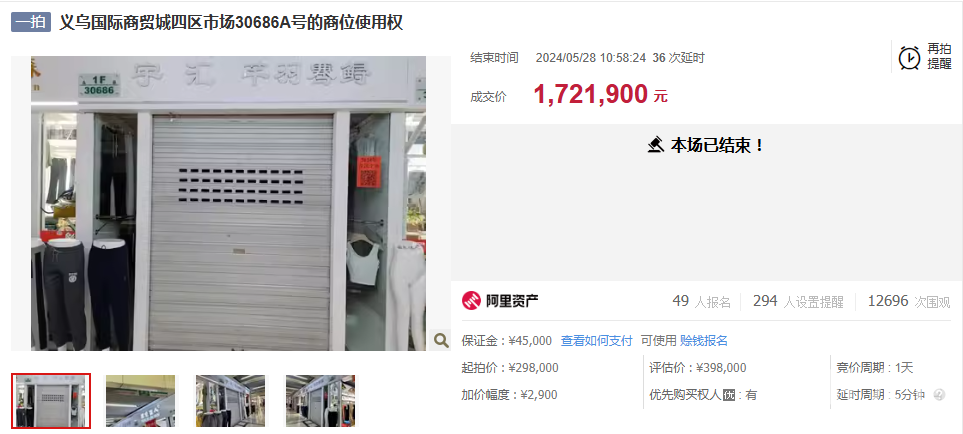Screen dimensions: 963x434
Task: Open the 赊钱报名 link
Action: [704, 341]
